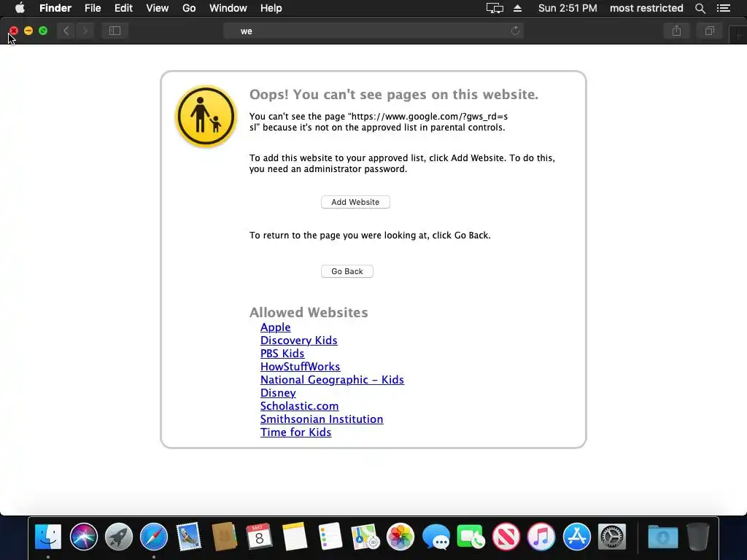The width and height of the screenshot is (747, 560).
Task: Launch Siri from the Dock
Action: pos(83,537)
